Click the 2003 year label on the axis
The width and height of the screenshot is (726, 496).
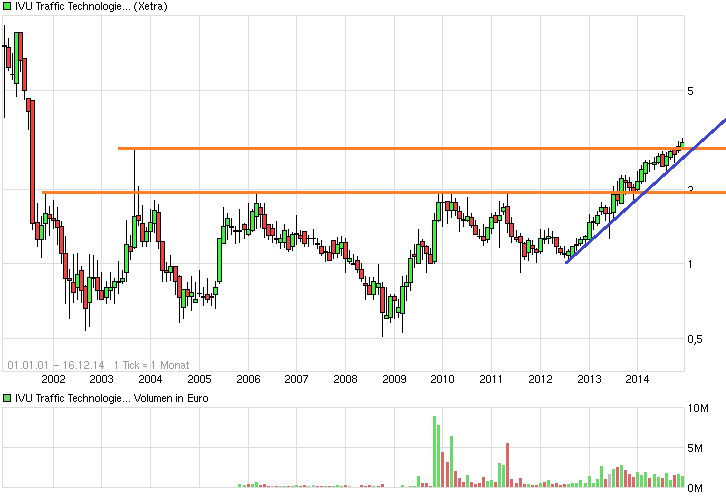(101, 379)
